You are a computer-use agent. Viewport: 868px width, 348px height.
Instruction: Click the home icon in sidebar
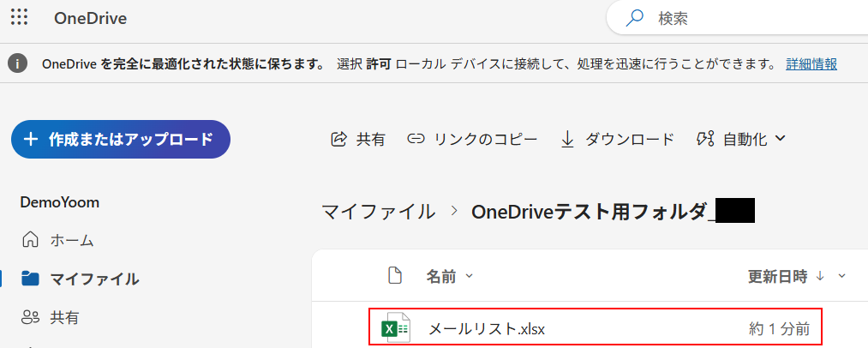(30, 240)
